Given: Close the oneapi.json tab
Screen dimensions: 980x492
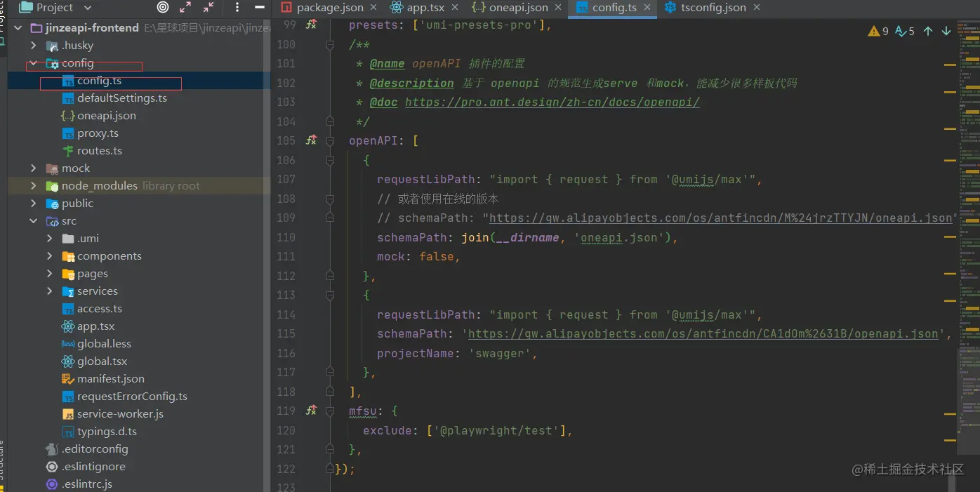Looking at the screenshot, I should pos(559,7).
